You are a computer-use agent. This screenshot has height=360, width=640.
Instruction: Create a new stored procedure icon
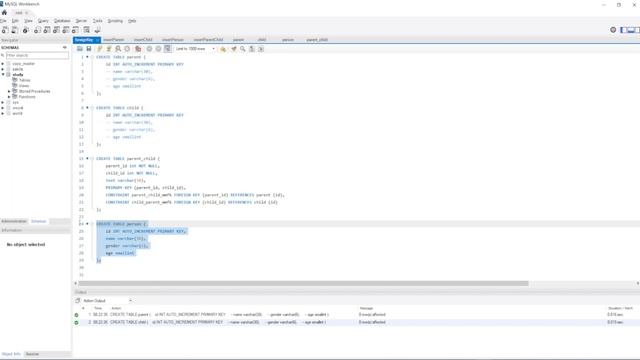pyautogui.click(x=66, y=30)
